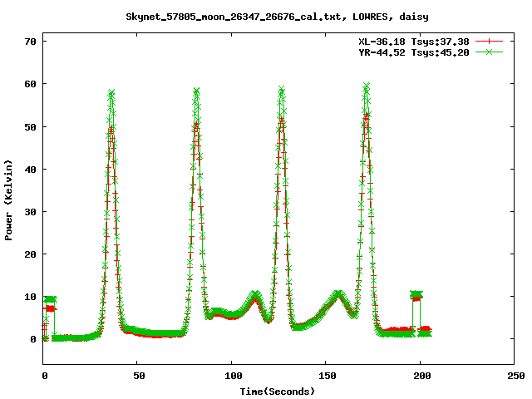Click the green YR legend line sample
532x399 pixels.
(x=489, y=52)
